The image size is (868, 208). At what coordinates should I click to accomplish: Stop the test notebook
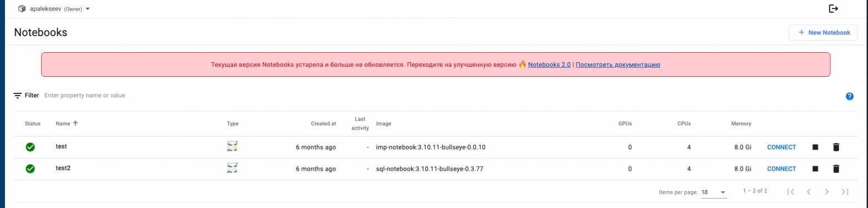pyautogui.click(x=815, y=147)
